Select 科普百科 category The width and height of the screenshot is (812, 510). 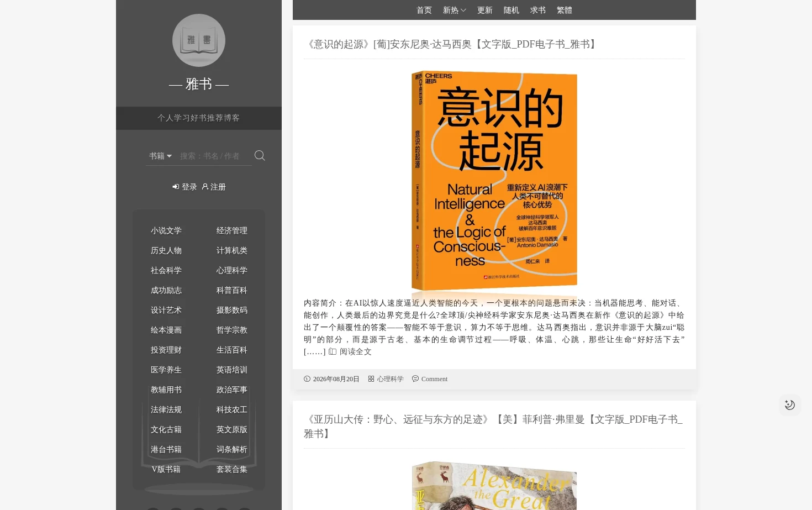(x=232, y=290)
